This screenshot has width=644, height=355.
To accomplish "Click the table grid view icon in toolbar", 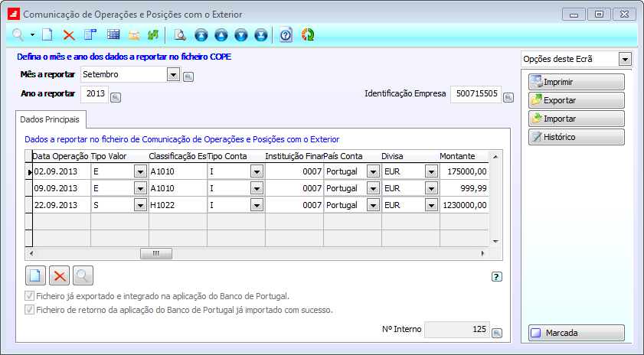I will point(113,34).
